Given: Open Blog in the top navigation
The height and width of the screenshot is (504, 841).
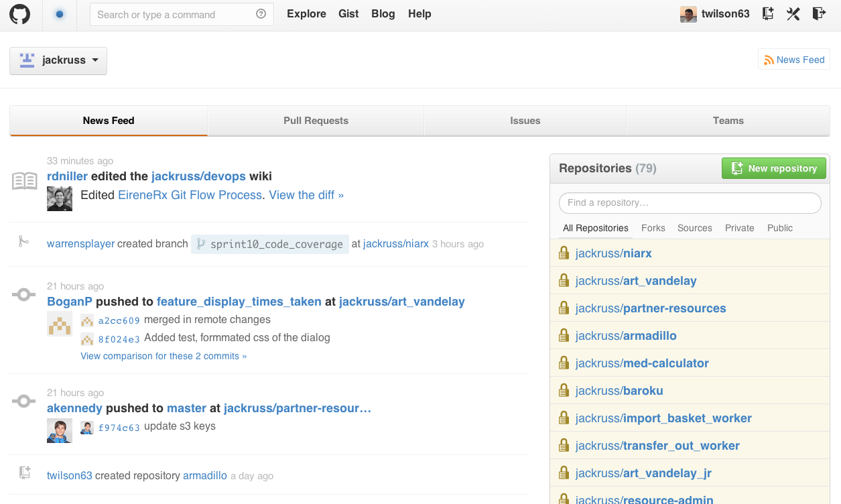Looking at the screenshot, I should (383, 14).
